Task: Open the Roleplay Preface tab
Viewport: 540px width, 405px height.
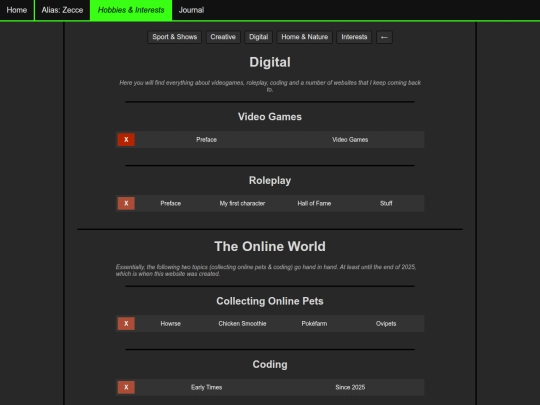Action: 170,203
